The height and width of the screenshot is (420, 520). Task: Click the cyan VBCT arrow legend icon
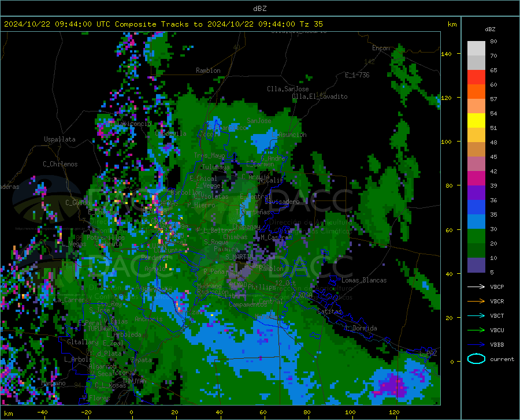[476, 315]
